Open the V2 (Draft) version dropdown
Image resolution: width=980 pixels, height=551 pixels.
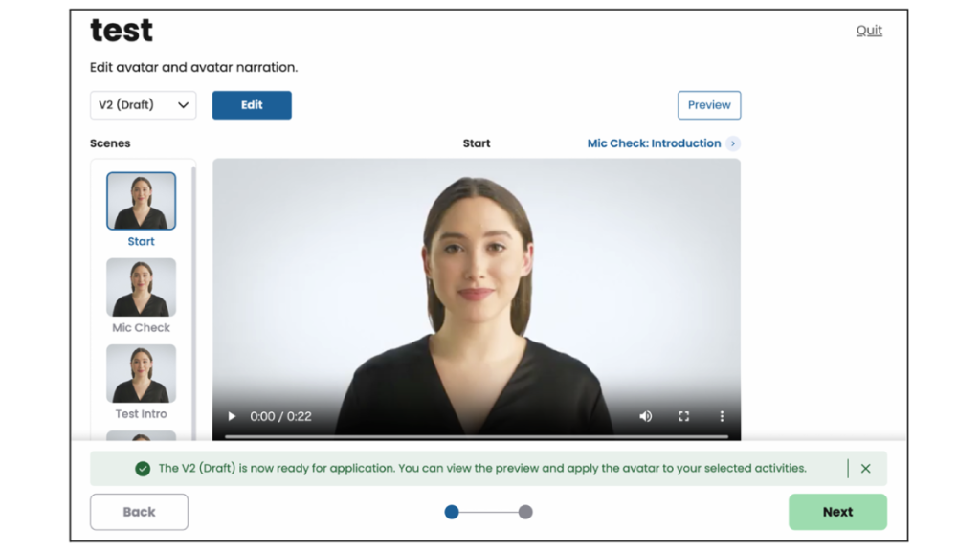coord(144,105)
